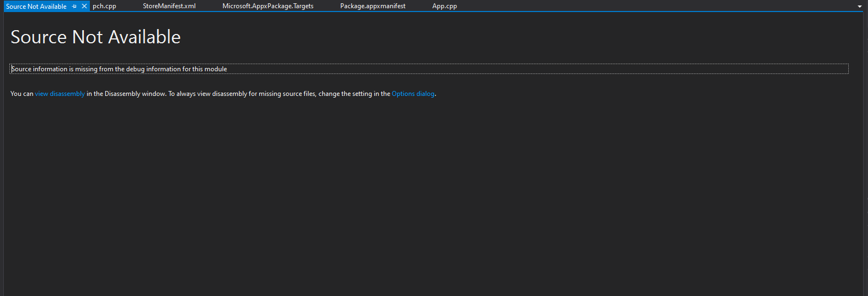Open the Options dialog link

[413, 94]
